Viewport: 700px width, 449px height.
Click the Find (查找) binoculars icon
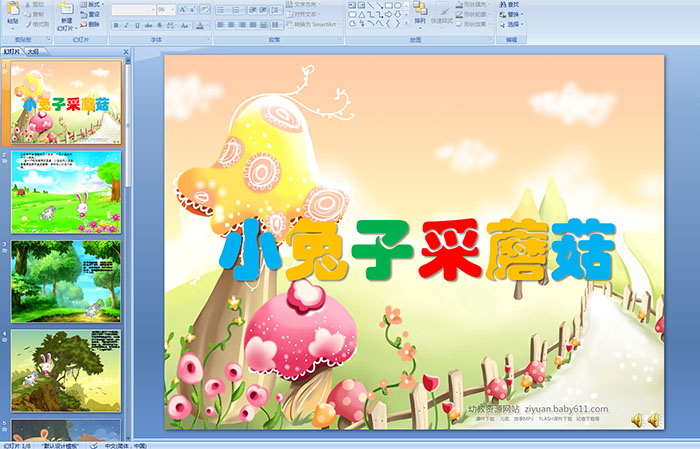tap(502, 4)
